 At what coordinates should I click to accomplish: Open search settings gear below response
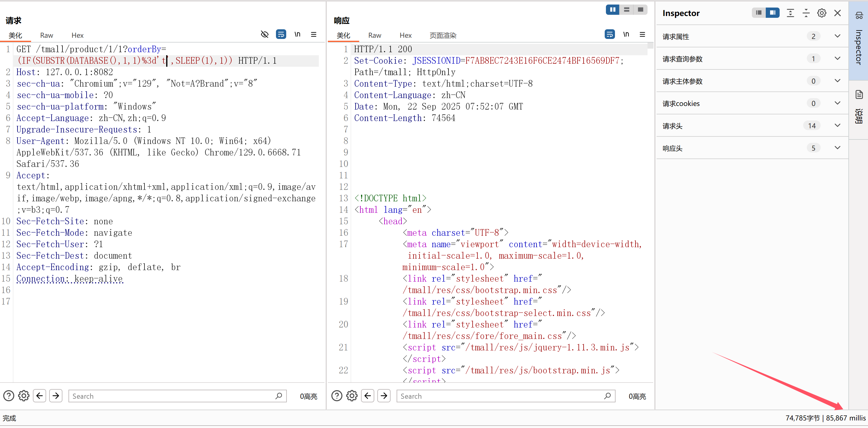coord(352,396)
